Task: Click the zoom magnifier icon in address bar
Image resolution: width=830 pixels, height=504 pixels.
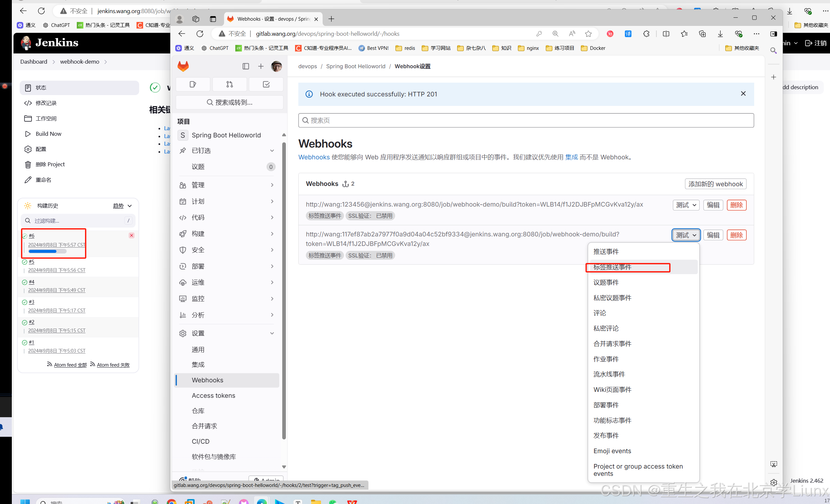Action: (555, 34)
